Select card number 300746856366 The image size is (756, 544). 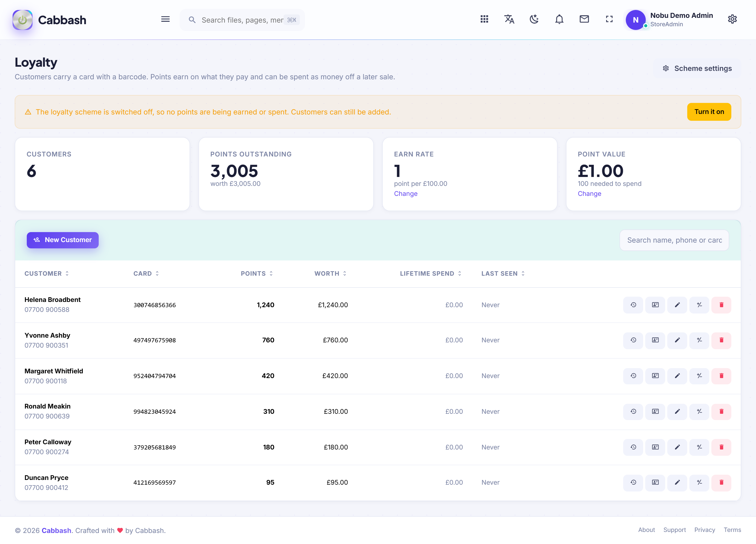tap(155, 305)
